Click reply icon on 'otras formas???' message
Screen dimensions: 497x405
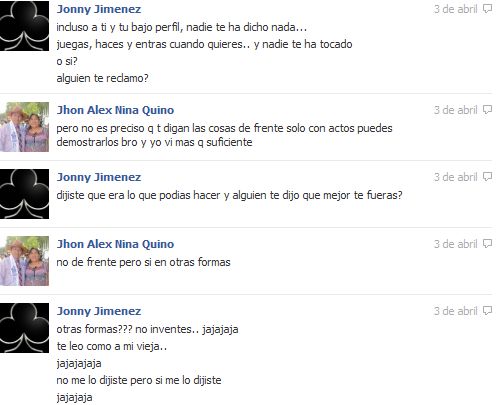[488, 311]
